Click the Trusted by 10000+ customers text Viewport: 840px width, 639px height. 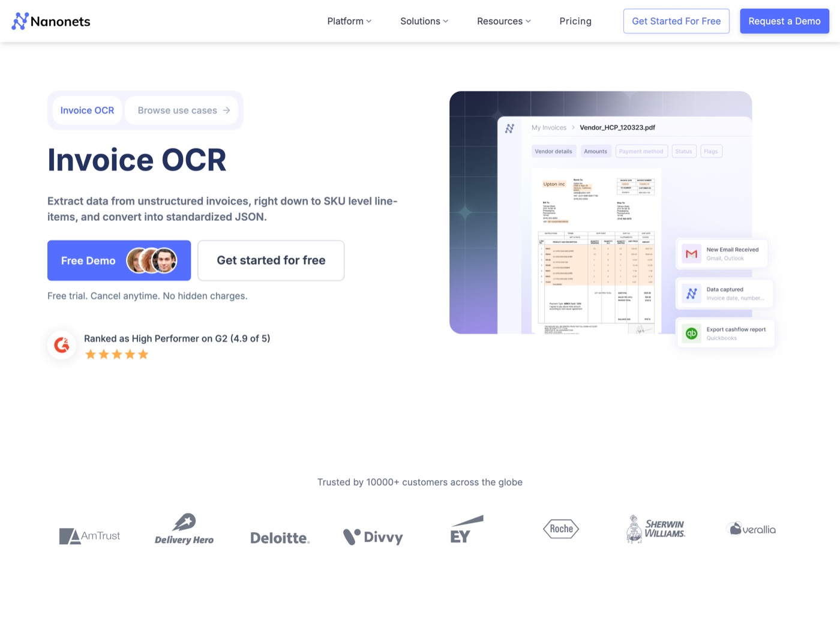420,482
